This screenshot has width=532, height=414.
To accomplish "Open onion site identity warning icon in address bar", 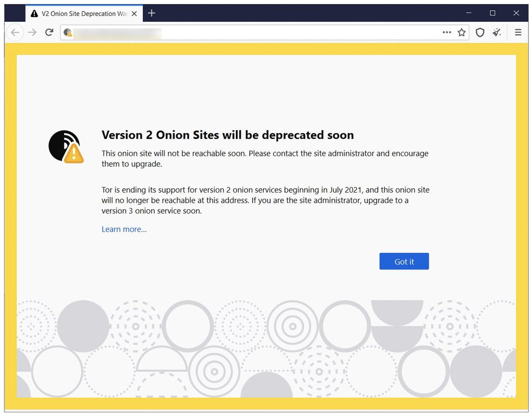I will [67, 32].
